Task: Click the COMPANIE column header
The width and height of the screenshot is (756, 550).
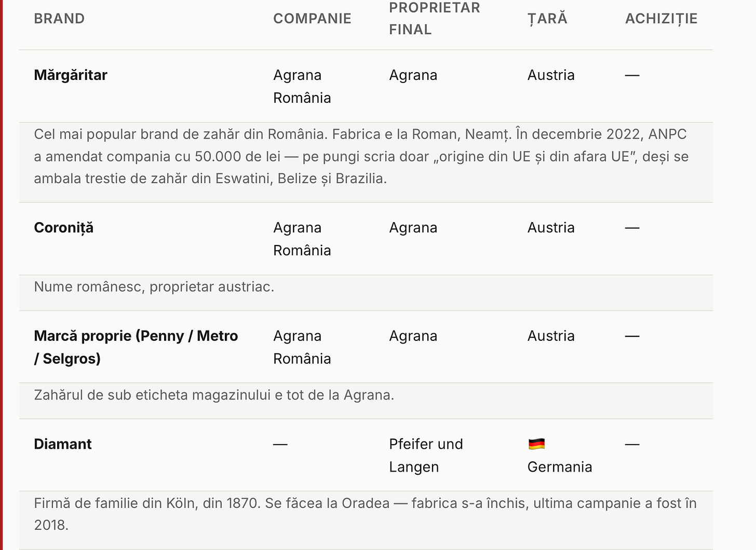Action: click(x=312, y=19)
